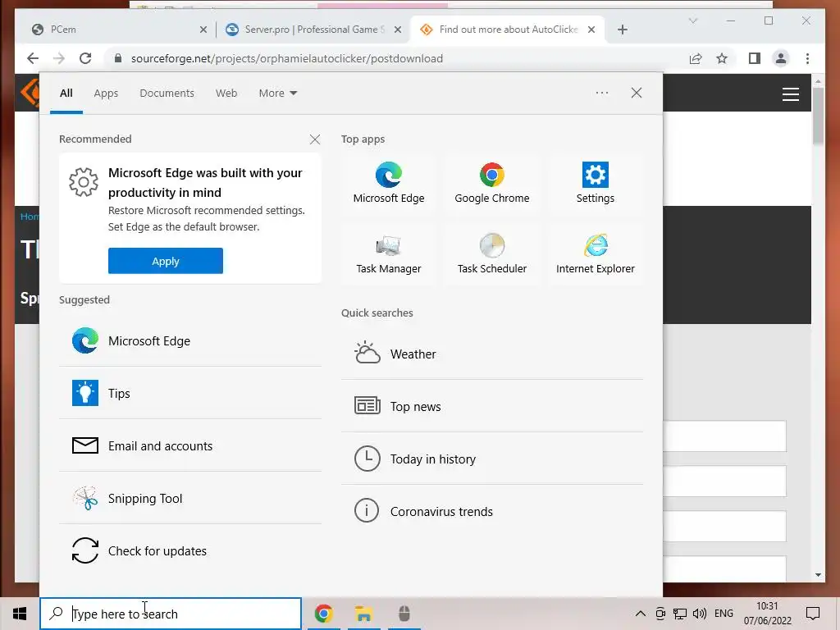Open Email and accounts suggestion
The width and height of the screenshot is (840, 630).
190,445
